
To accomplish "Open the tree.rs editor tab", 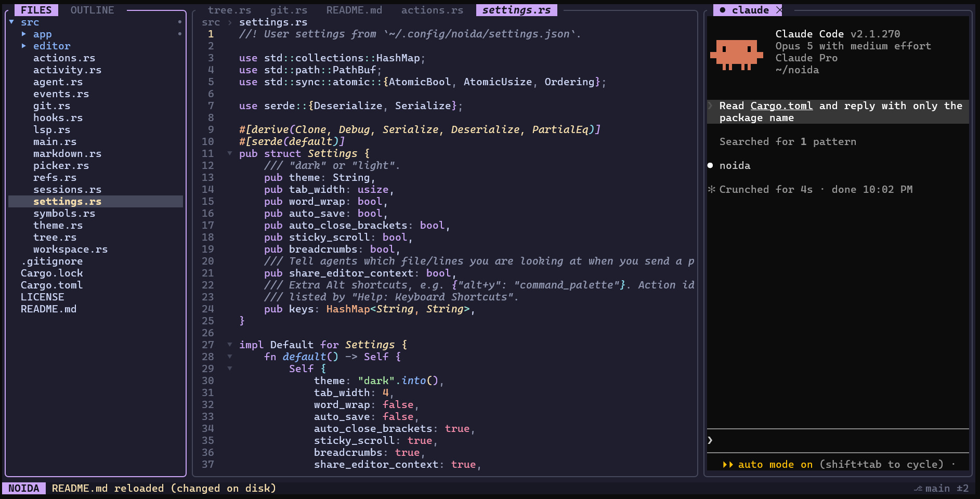I will click(229, 10).
